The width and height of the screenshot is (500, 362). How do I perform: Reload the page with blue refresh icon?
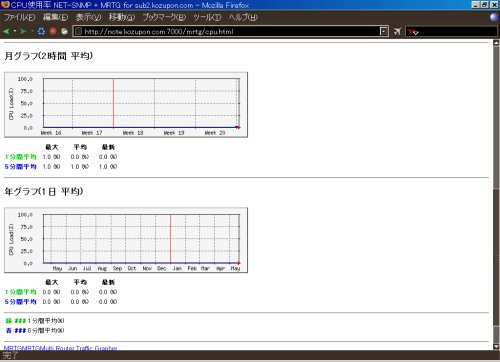(41, 31)
